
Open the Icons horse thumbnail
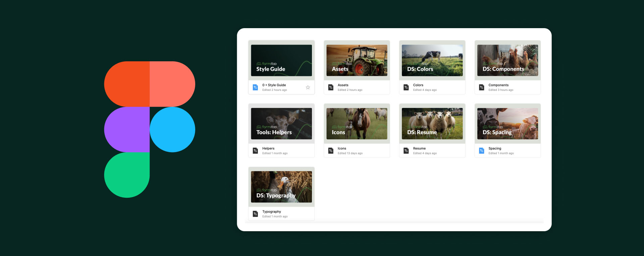(357, 124)
